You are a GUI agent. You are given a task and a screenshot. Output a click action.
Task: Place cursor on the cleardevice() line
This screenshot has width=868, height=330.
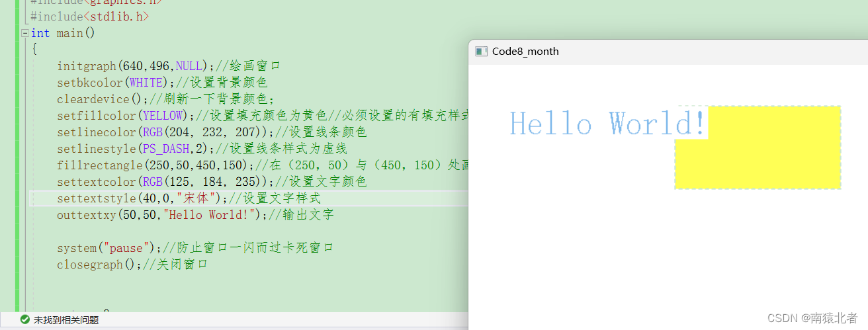tap(165, 99)
